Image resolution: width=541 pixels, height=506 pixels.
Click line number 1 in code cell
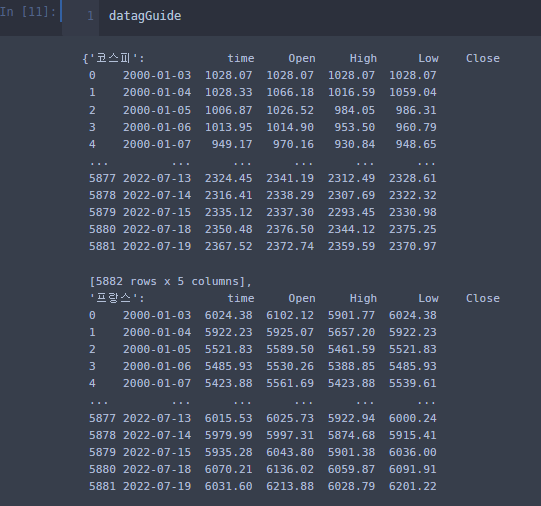coord(90,16)
